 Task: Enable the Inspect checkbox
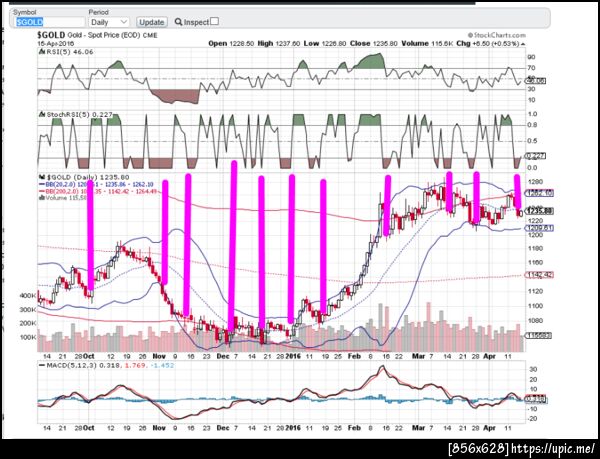(215, 21)
